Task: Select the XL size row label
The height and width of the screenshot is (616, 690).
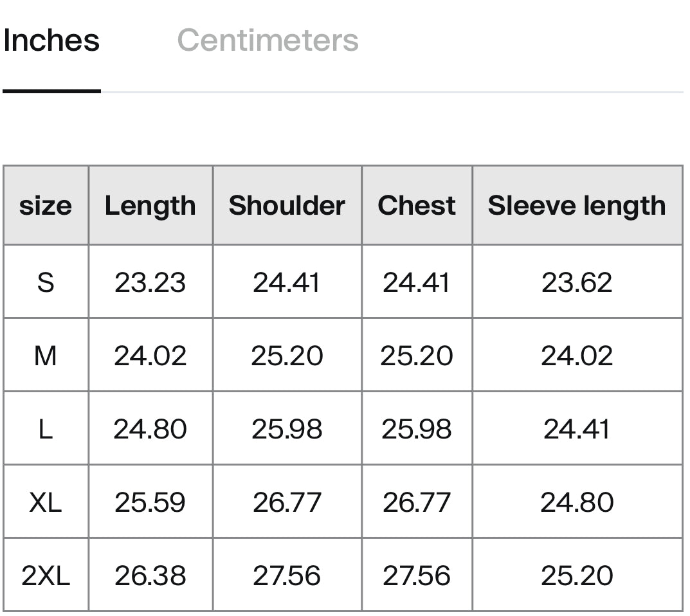Action: point(46,502)
